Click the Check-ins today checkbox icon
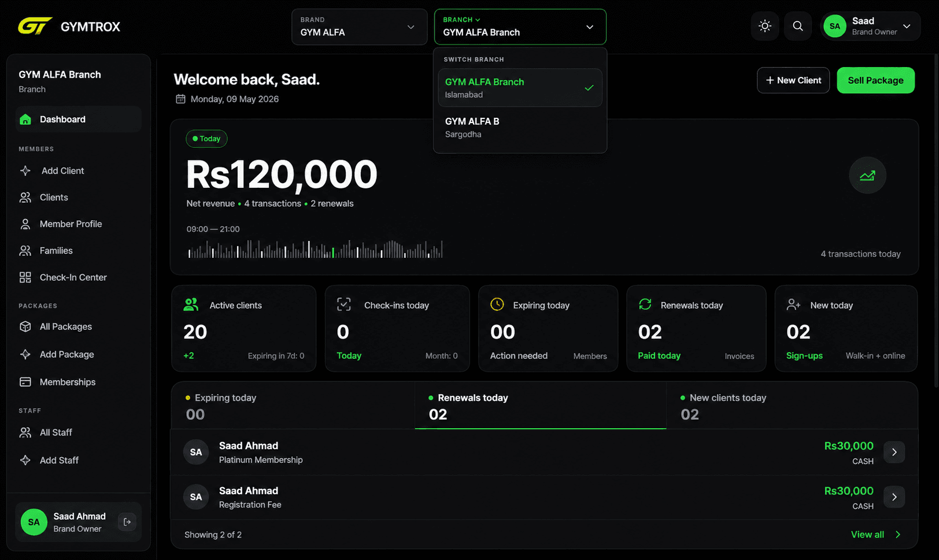This screenshot has height=560, width=939. pyautogui.click(x=344, y=305)
